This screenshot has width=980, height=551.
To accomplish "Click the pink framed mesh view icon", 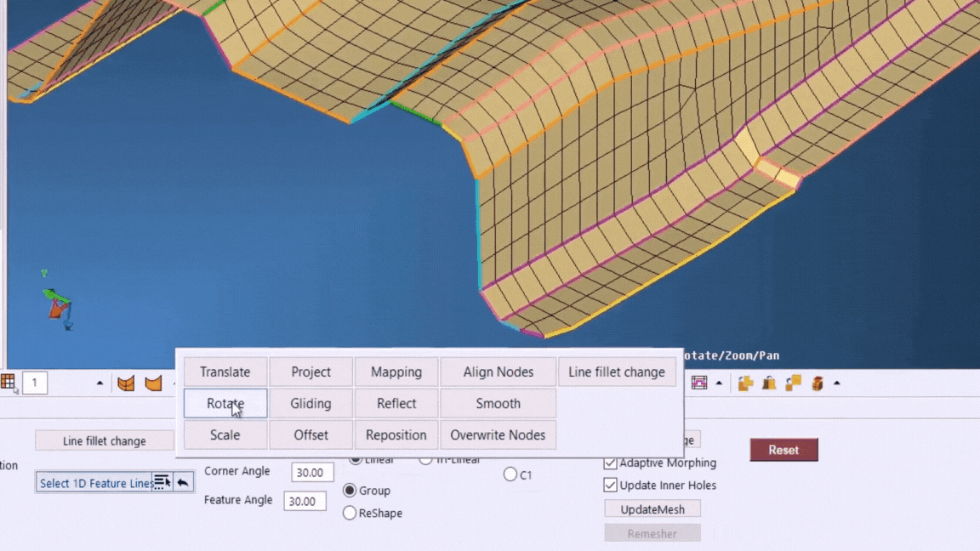I will tap(699, 383).
